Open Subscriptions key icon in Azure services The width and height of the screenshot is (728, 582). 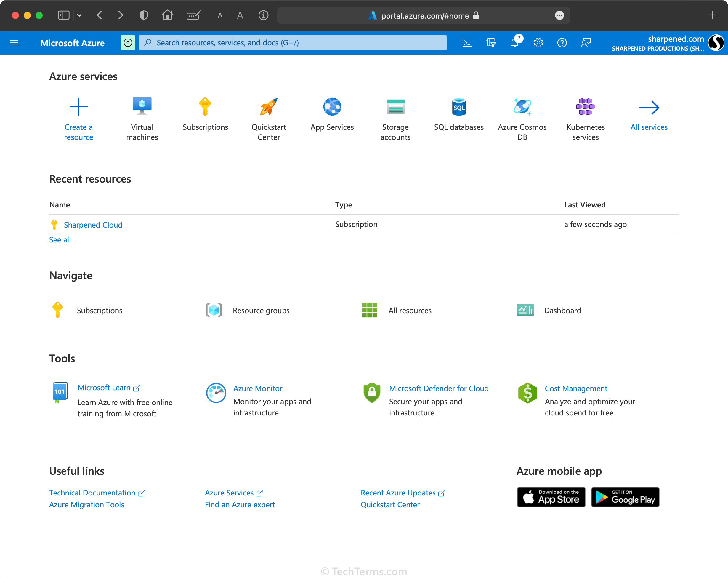(205, 107)
